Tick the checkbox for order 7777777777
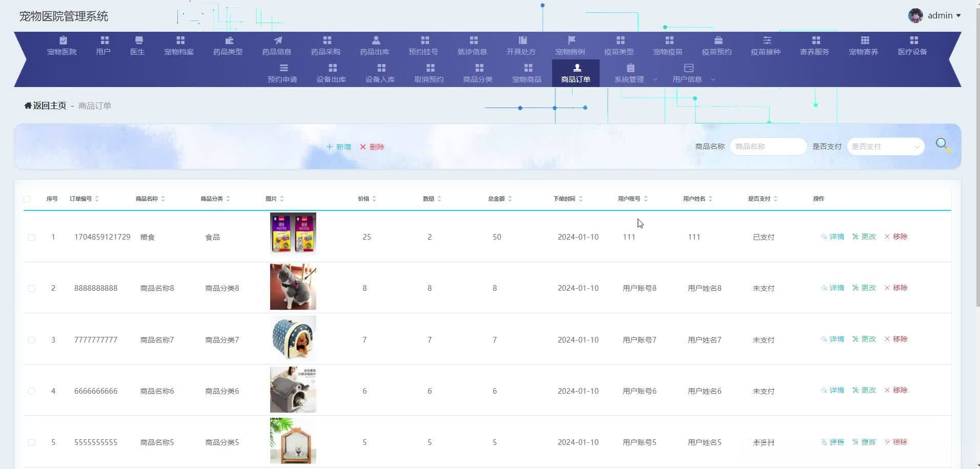The image size is (980, 469). click(x=32, y=340)
